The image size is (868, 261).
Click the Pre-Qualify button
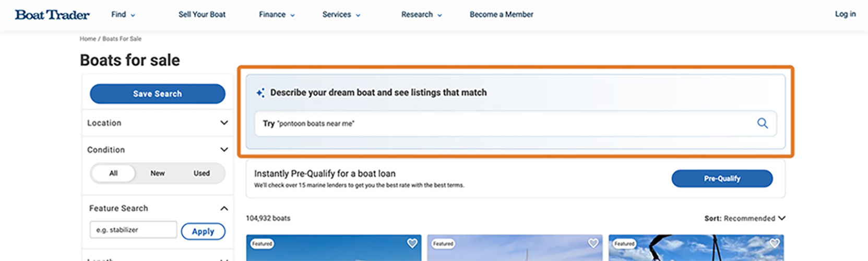(722, 179)
